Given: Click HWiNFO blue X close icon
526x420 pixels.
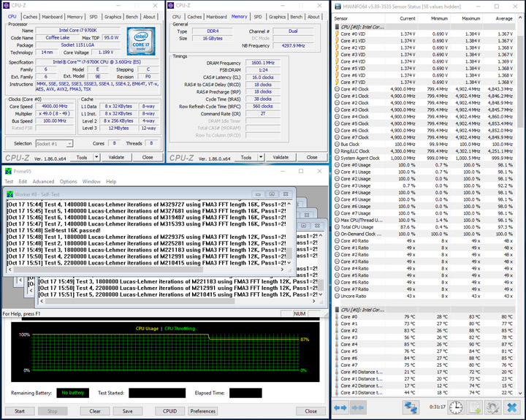Looking at the screenshot, I should tap(513, 408).
